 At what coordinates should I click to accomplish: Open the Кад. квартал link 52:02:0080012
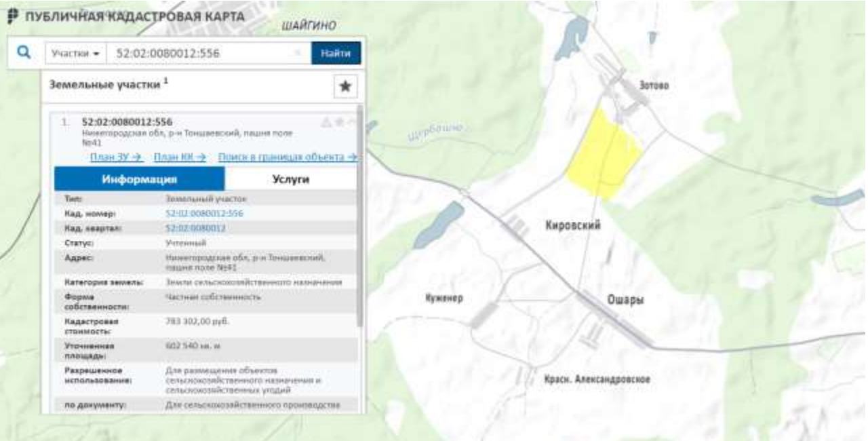tap(195, 228)
